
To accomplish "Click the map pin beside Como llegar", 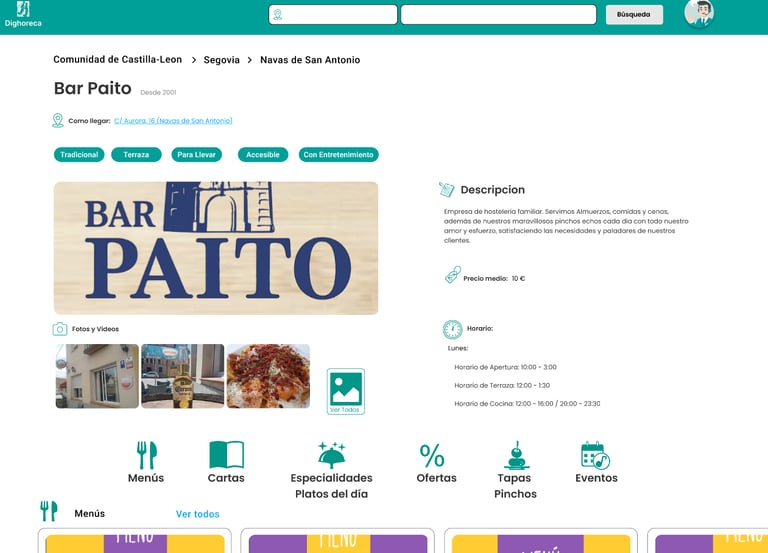I will pos(58,120).
